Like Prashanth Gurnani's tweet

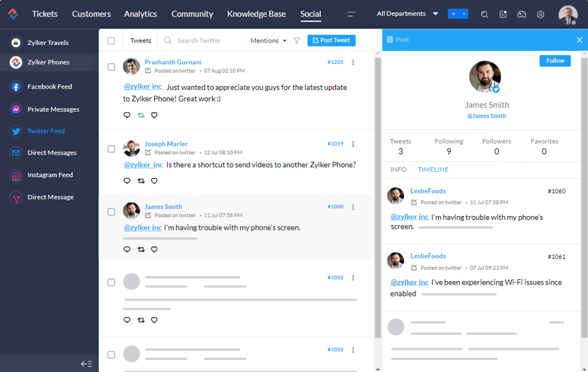(x=154, y=115)
